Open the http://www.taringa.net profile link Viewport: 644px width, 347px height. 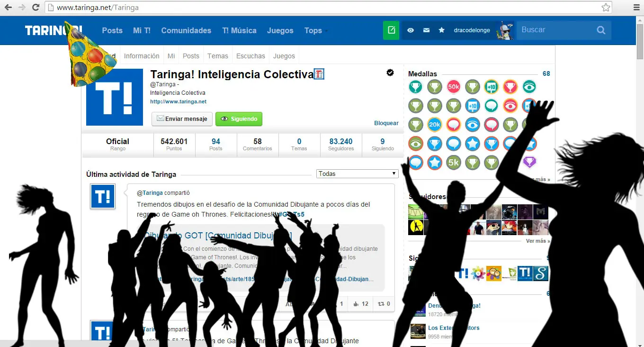click(178, 101)
